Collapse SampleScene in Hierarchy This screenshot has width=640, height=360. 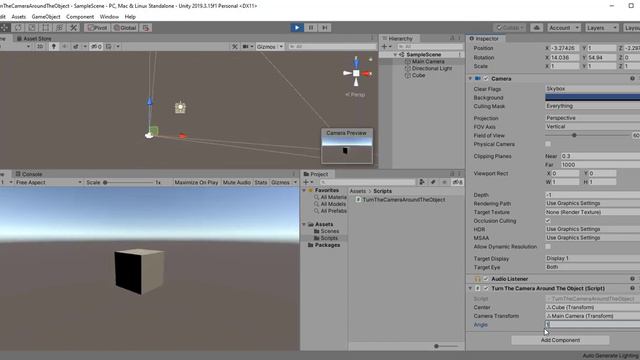coord(395,54)
